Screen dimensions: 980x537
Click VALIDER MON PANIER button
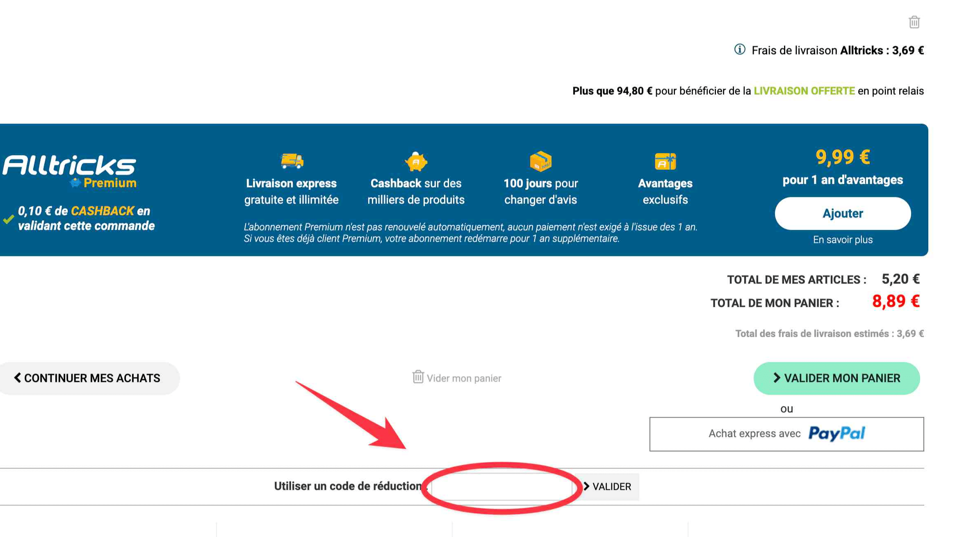836,378
